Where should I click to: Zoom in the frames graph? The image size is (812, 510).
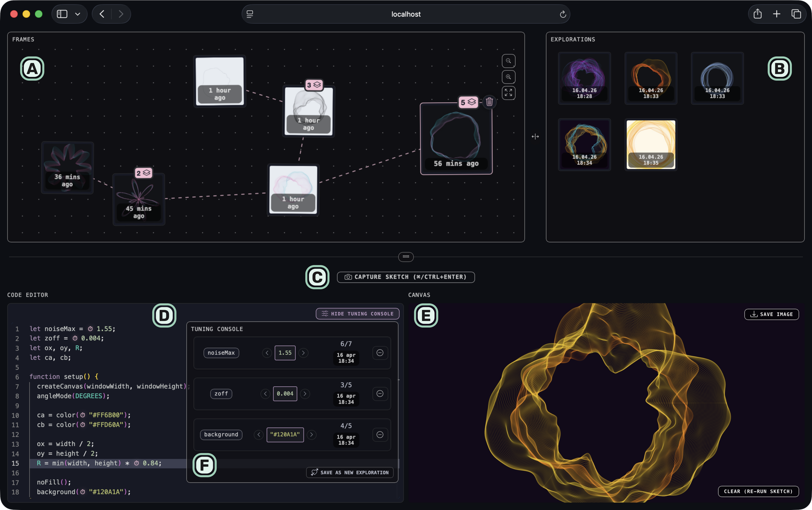508,77
